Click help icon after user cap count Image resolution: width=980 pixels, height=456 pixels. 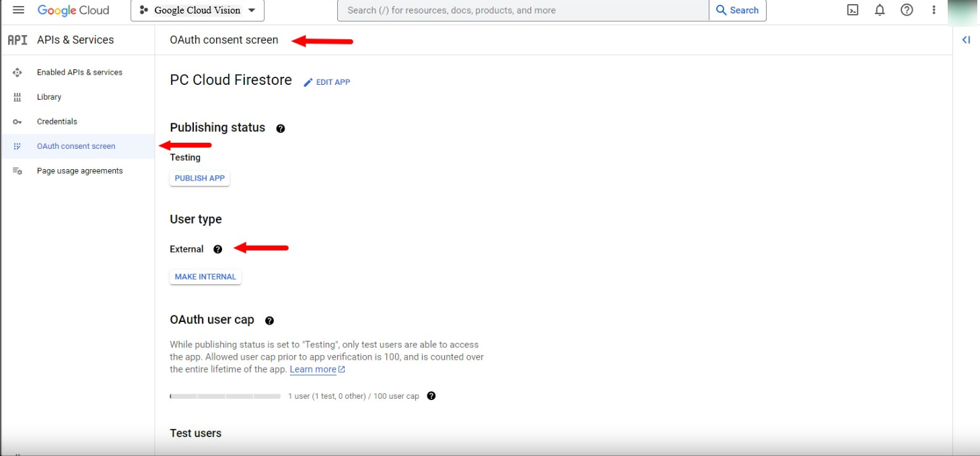[431, 396]
